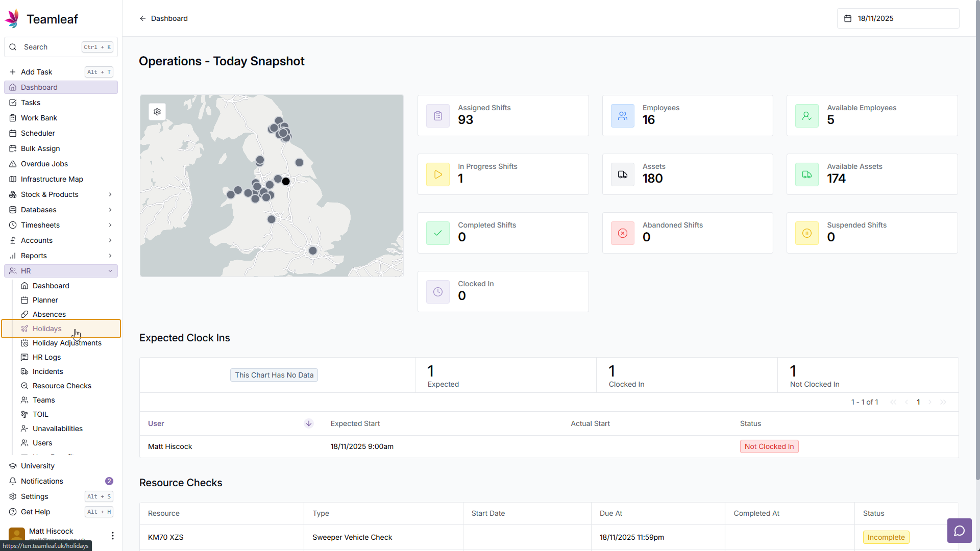Click the Abandoned Shifts red X icon
The width and height of the screenshot is (980, 551).
point(623,233)
